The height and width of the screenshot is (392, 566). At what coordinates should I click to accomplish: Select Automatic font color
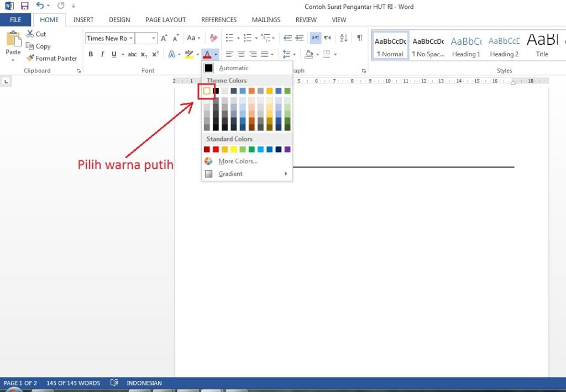pos(234,68)
